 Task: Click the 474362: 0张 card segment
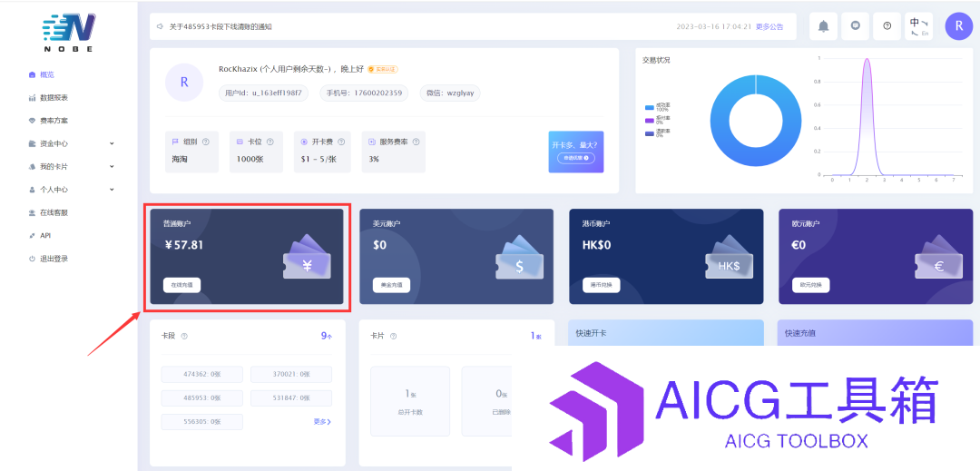[x=201, y=374]
